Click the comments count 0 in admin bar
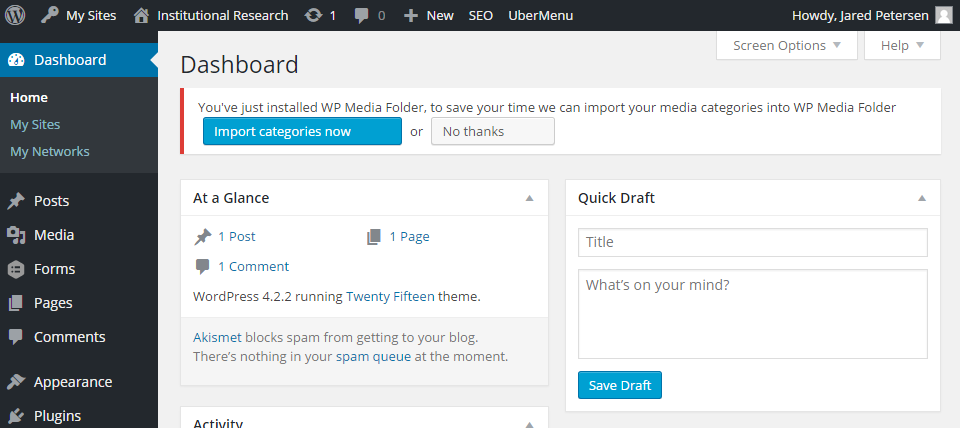960x428 pixels. 381,16
